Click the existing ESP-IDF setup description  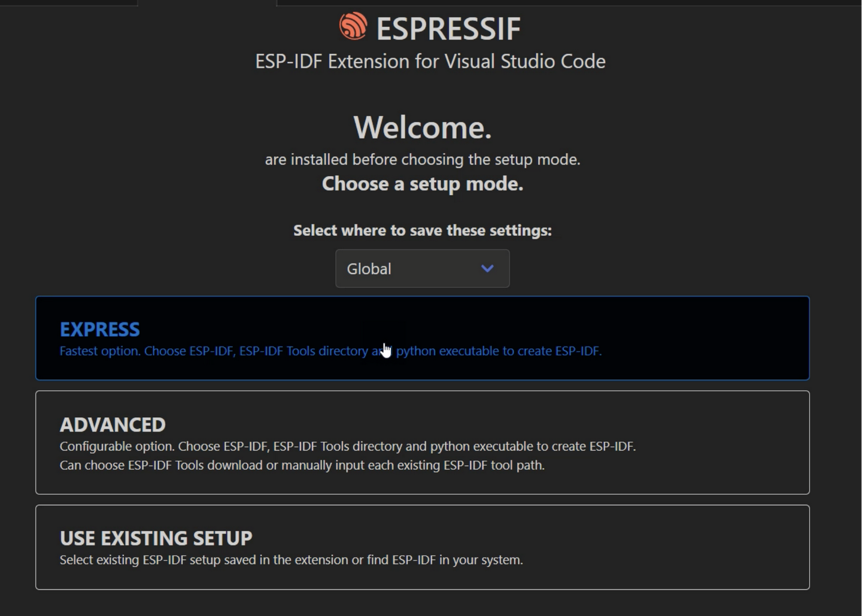click(291, 560)
